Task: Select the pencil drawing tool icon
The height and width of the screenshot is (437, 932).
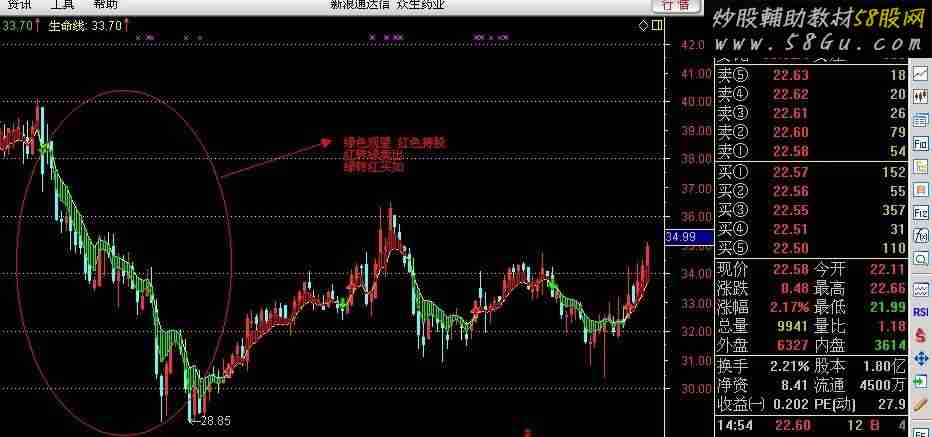Action: (921, 405)
